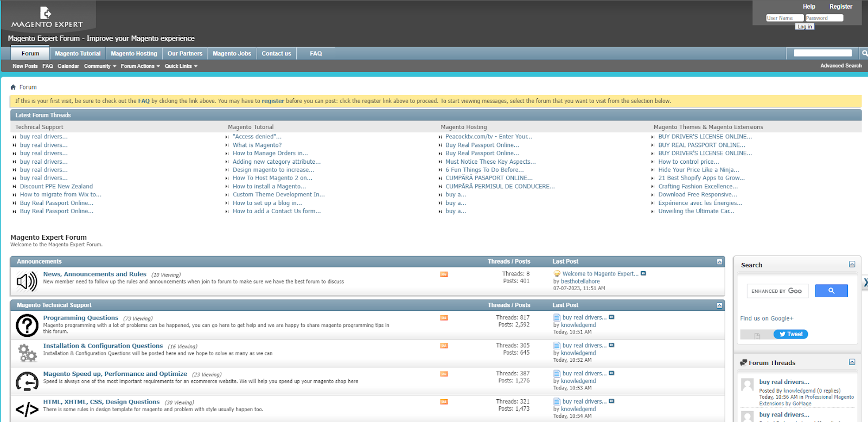Screen dimensions: 868x422
Task: Open Magento Speed up, Performance and Optimize forum
Action: tap(115, 374)
